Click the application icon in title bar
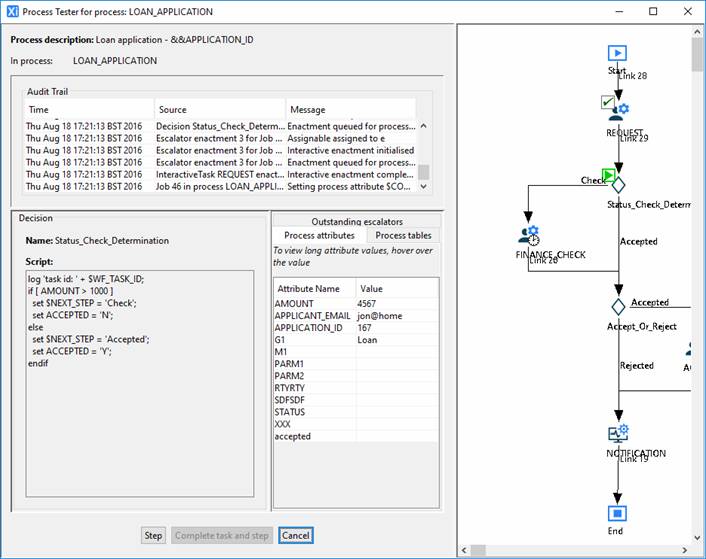 point(12,12)
